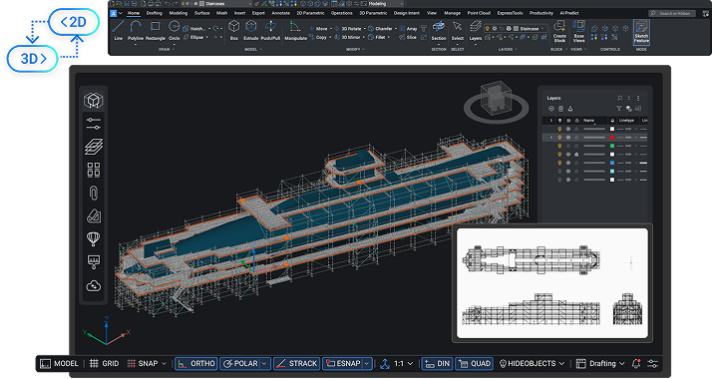Open the balloon icon panel in left sidebar
This screenshot has height=379, width=712.
click(x=93, y=239)
